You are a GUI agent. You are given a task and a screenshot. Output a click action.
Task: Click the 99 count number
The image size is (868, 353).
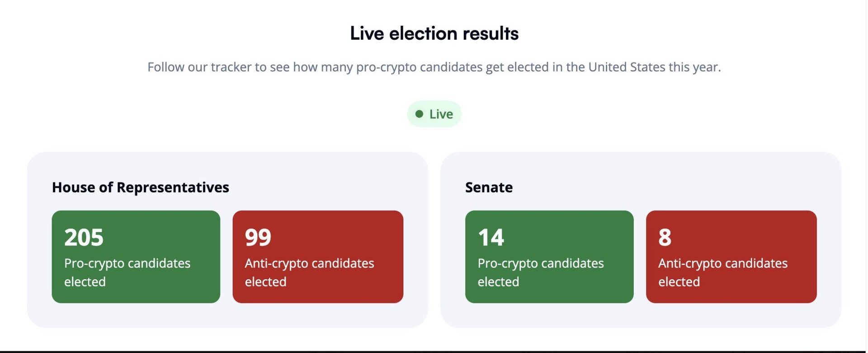(258, 237)
